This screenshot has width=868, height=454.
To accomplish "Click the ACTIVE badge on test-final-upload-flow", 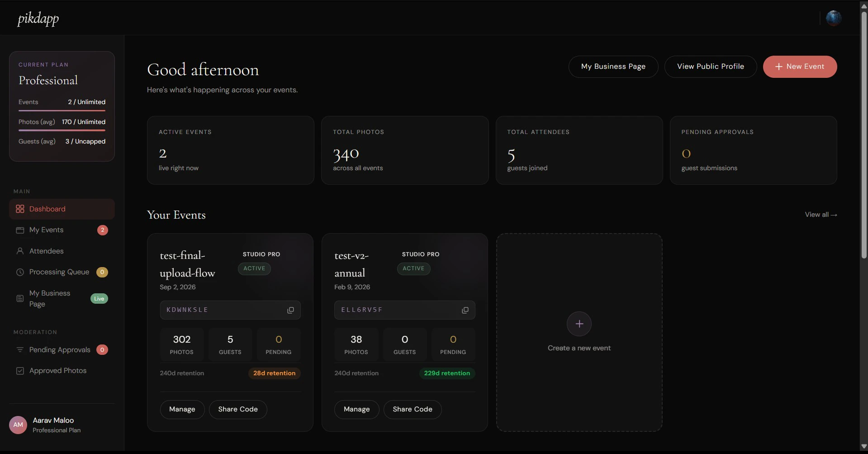I will point(254,268).
